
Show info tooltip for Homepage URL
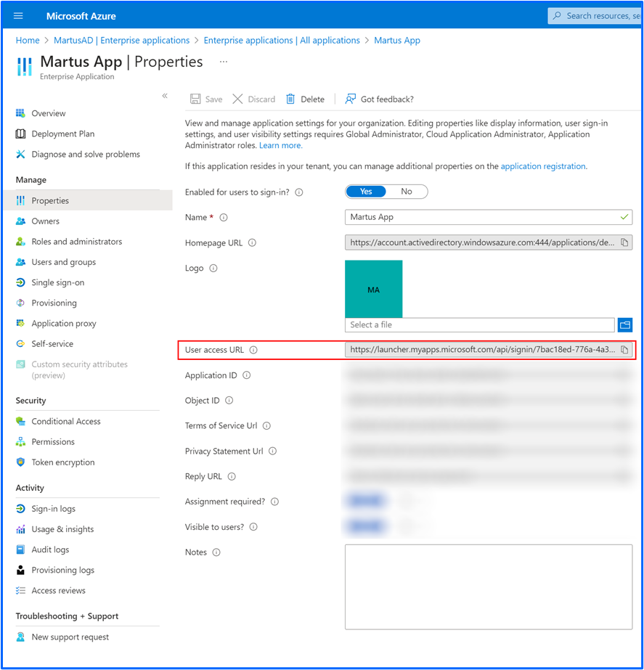pyautogui.click(x=252, y=242)
